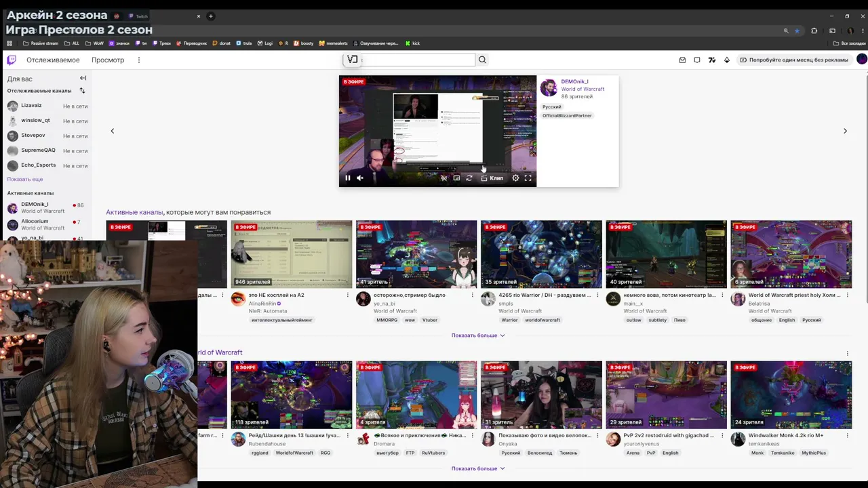Create a clip with Клип button

coord(492,178)
